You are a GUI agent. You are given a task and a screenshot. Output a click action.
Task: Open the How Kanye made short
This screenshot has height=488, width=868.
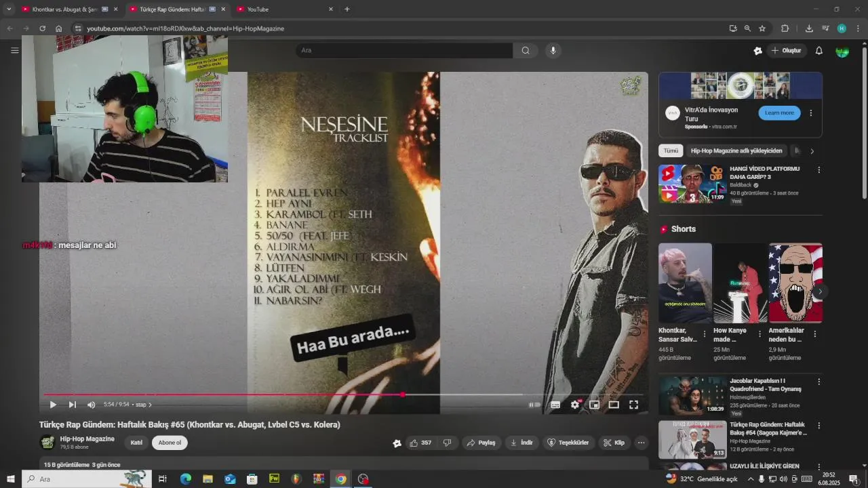(740, 283)
